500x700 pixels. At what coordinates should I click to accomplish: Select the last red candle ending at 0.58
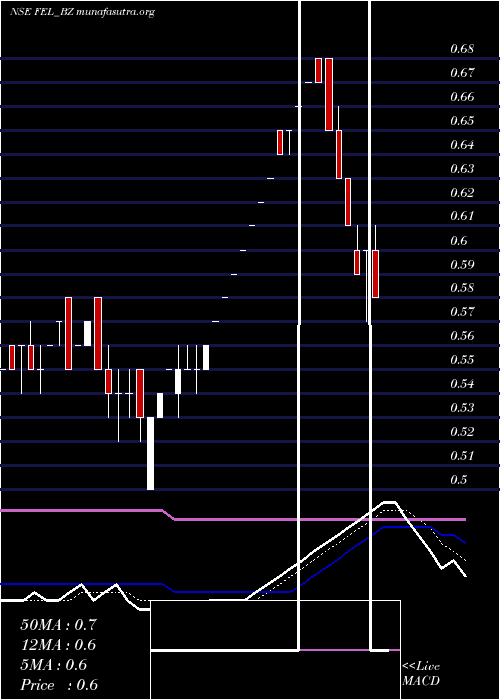pyautogui.click(x=375, y=274)
